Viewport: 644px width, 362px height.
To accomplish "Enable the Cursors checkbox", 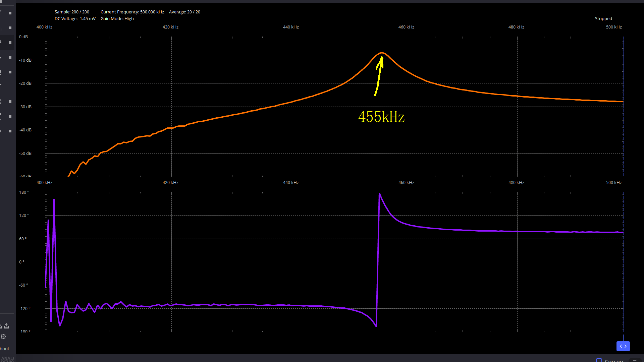I will 599,360.
